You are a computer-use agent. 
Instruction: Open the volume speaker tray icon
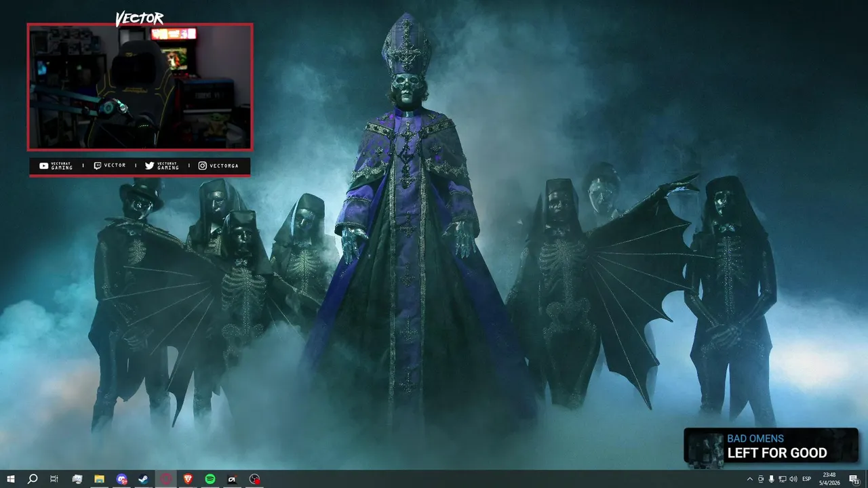point(793,479)
